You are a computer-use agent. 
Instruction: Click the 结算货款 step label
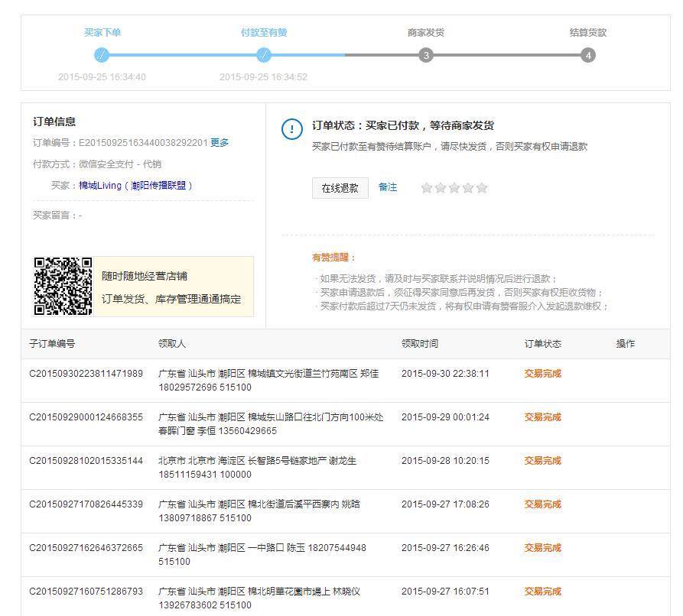click(588, 33)
